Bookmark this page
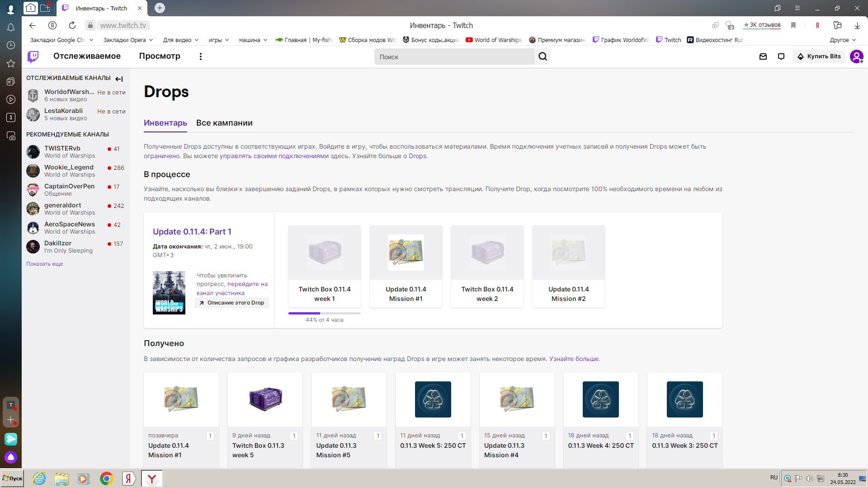The height and width of the screenshot is (488, 868). pos(793,25)
